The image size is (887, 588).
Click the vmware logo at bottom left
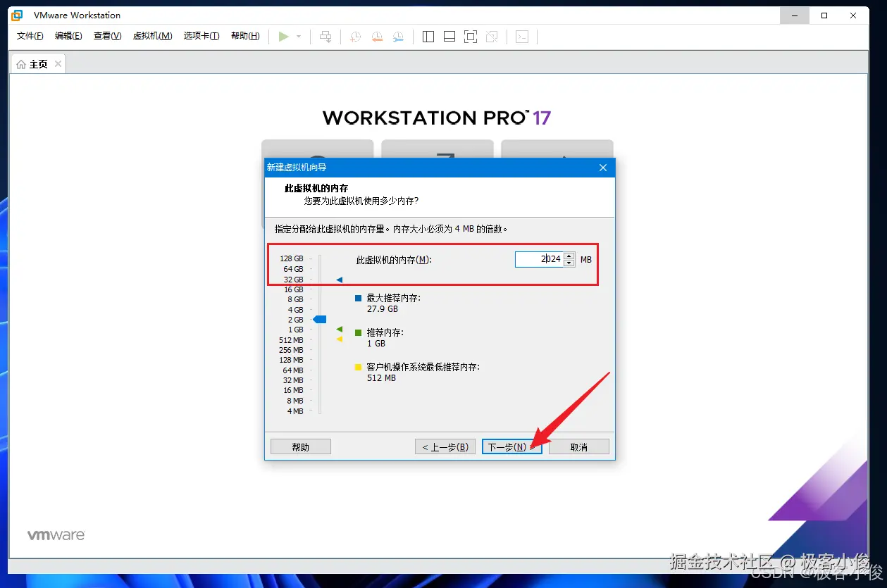[56, 535]
